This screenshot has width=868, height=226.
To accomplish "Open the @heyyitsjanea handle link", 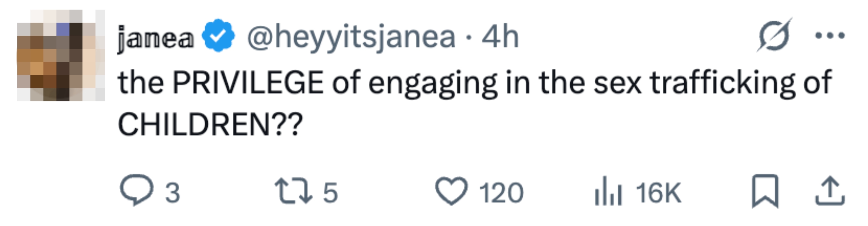I will point(351,38).
